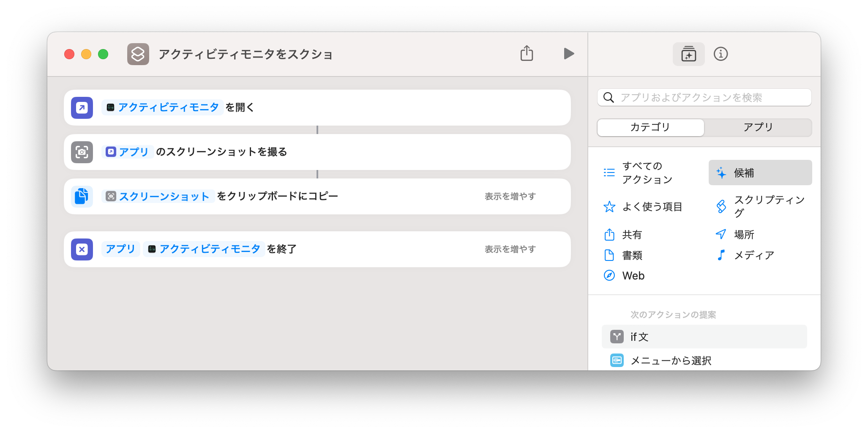Open スクリプティング category

pos(760,206)
